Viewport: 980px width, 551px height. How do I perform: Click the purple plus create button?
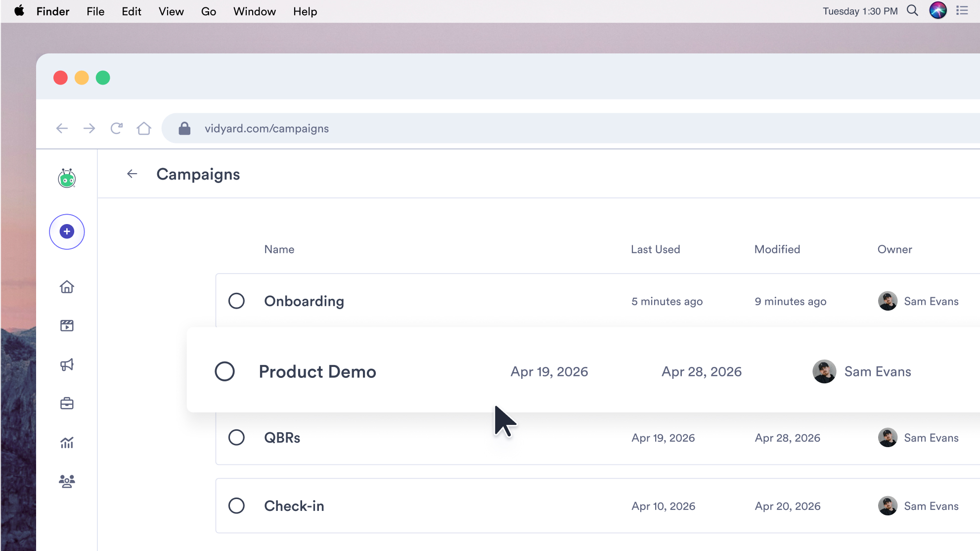pyautogui.click(x=67, y=231)
